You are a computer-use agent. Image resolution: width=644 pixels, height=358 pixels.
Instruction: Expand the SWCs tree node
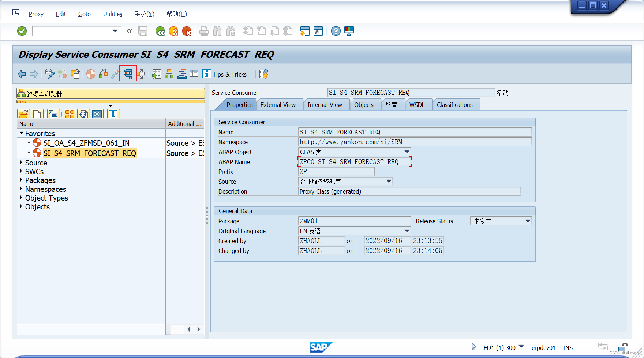click(21, 171)
